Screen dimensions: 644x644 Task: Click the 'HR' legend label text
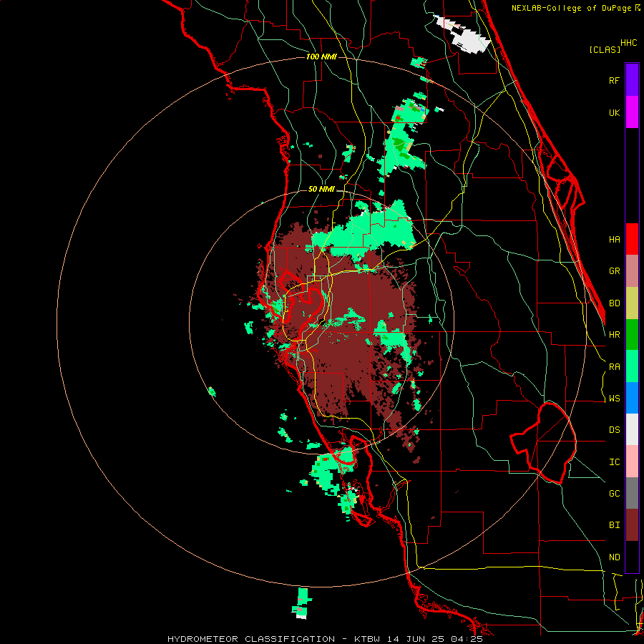point(614,335)
